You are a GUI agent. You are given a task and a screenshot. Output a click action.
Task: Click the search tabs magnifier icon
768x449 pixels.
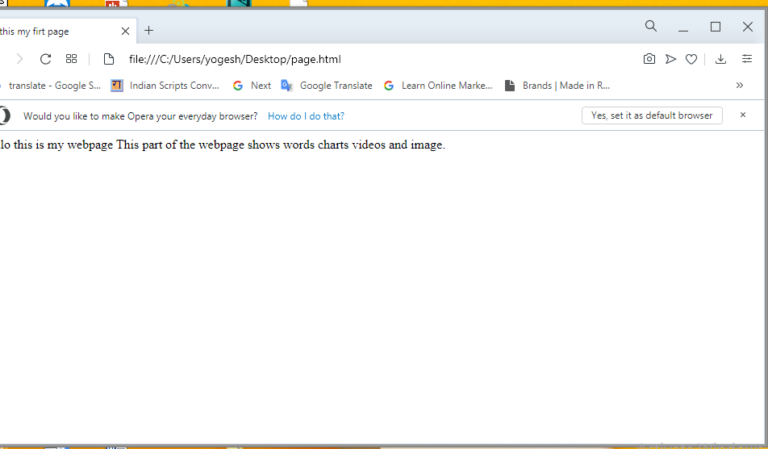(x=650, y=26)
